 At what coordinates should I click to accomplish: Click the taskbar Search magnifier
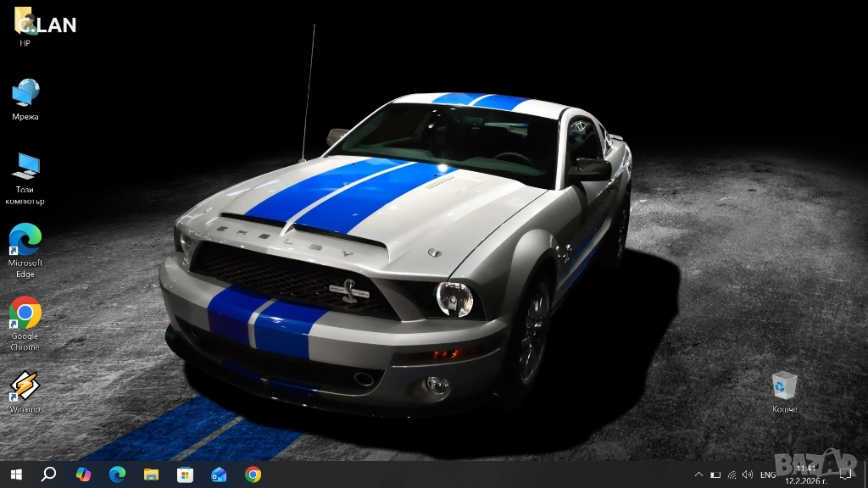click(x=48, y=474)
